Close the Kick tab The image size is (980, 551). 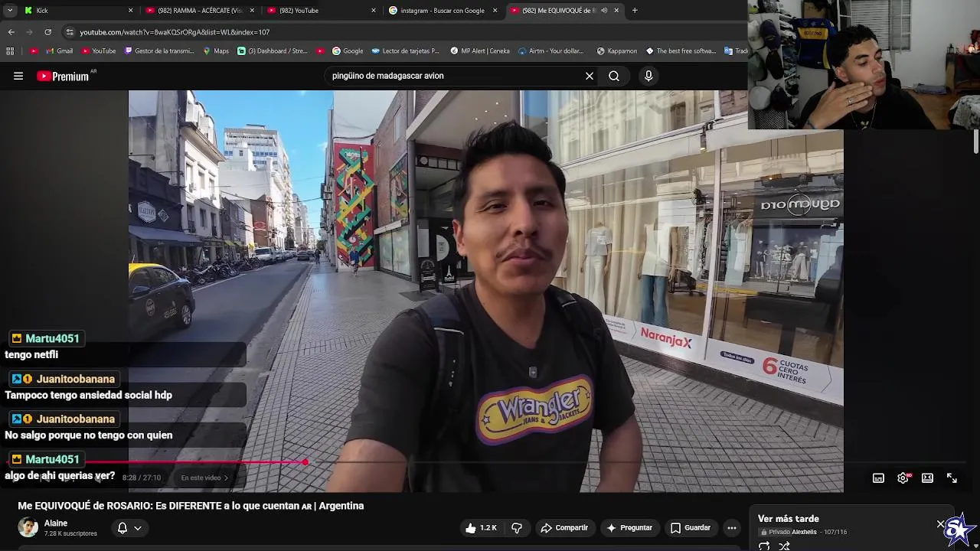(130, 10)
